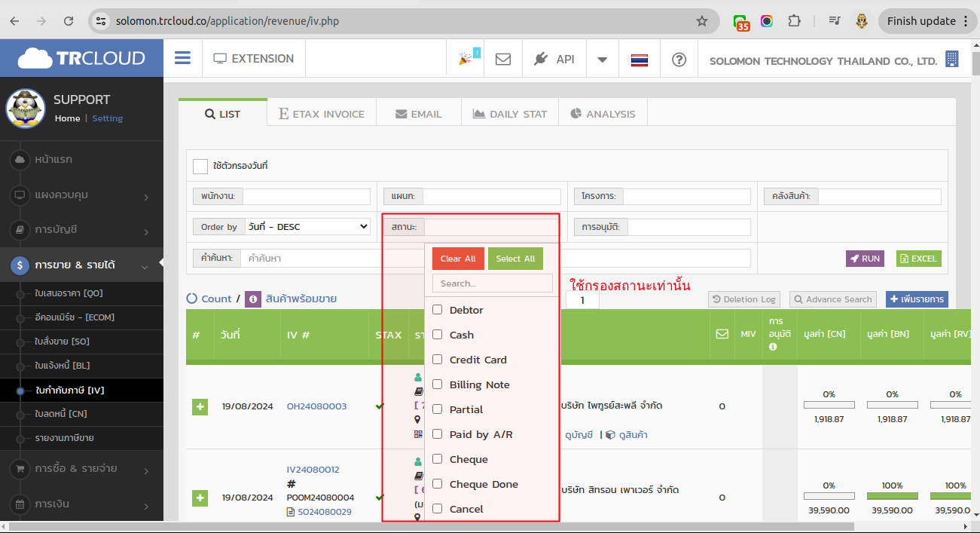
Task: Open site information icon in address bar
Action: (x=102, y=21)
